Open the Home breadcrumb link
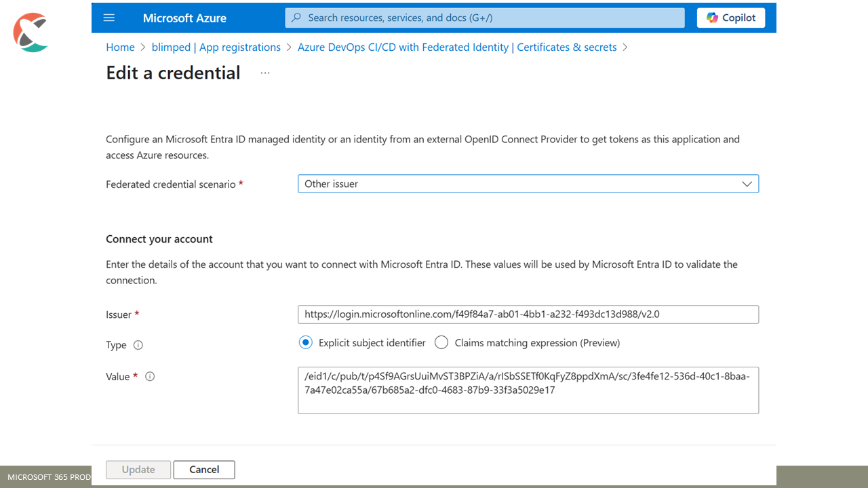Viewport: 868px width, 488px height. 120,47
